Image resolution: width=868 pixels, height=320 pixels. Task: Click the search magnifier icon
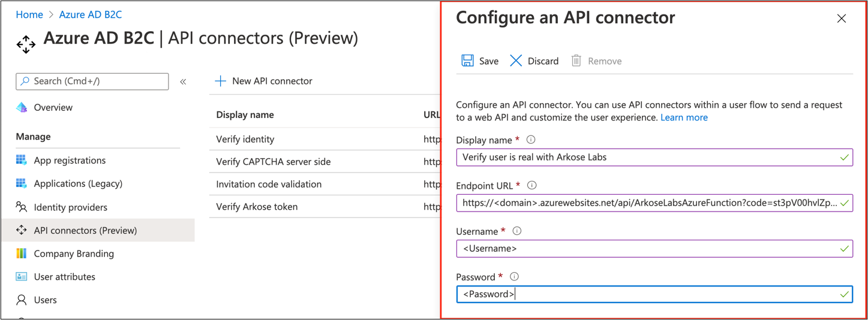(x=25, y=81)
